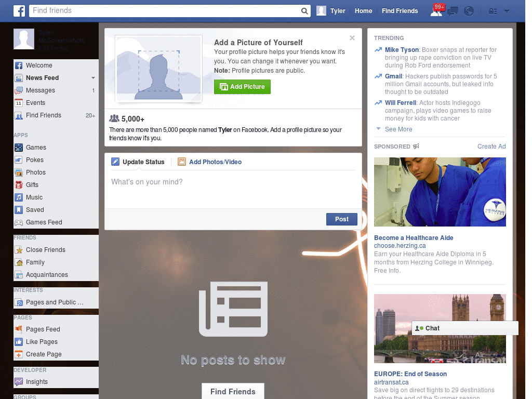Screen dimensions: 532x399
Task: Click the Pages Feed flag icon
Action: (19, 329)
